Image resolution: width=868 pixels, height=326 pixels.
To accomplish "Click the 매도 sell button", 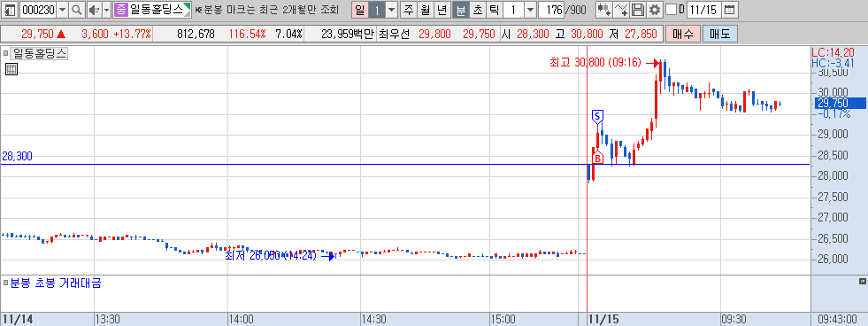I will click(x=719, y=34).
